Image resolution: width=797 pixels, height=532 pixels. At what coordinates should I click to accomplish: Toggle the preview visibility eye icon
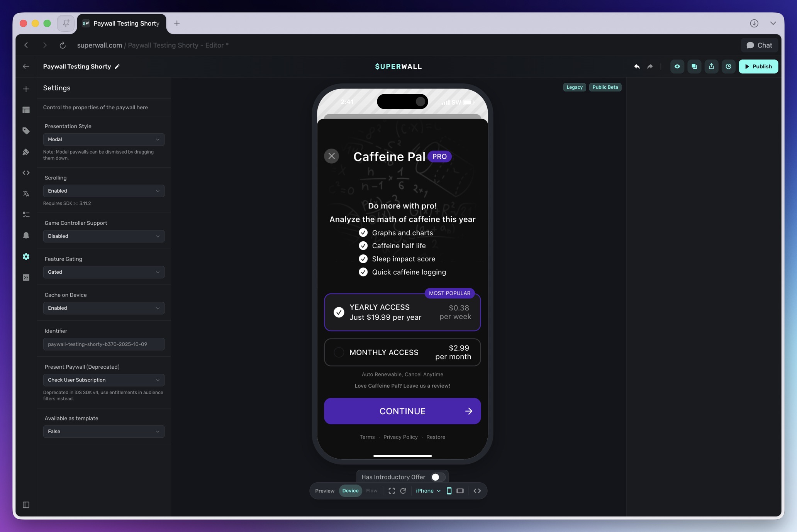pos(677,66)
